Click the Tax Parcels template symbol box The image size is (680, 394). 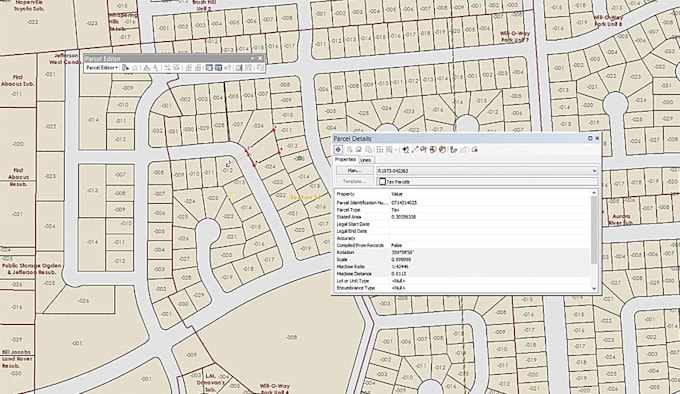(x=382, y=182)
